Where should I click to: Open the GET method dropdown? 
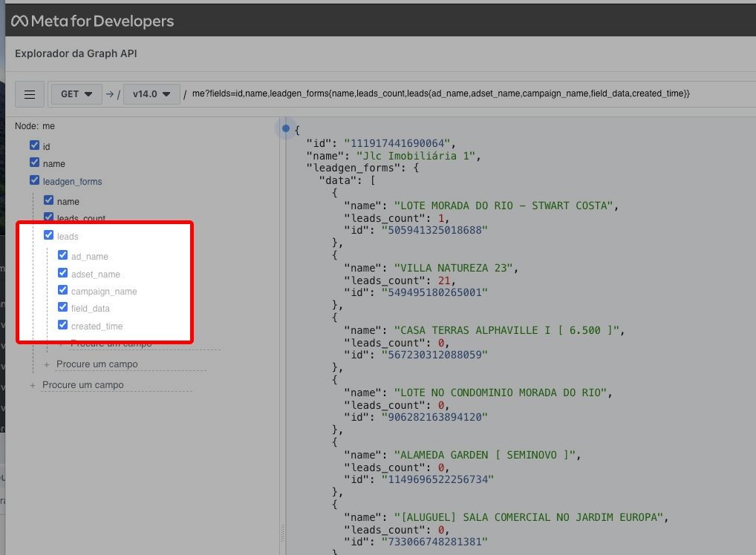pos(76,94)
